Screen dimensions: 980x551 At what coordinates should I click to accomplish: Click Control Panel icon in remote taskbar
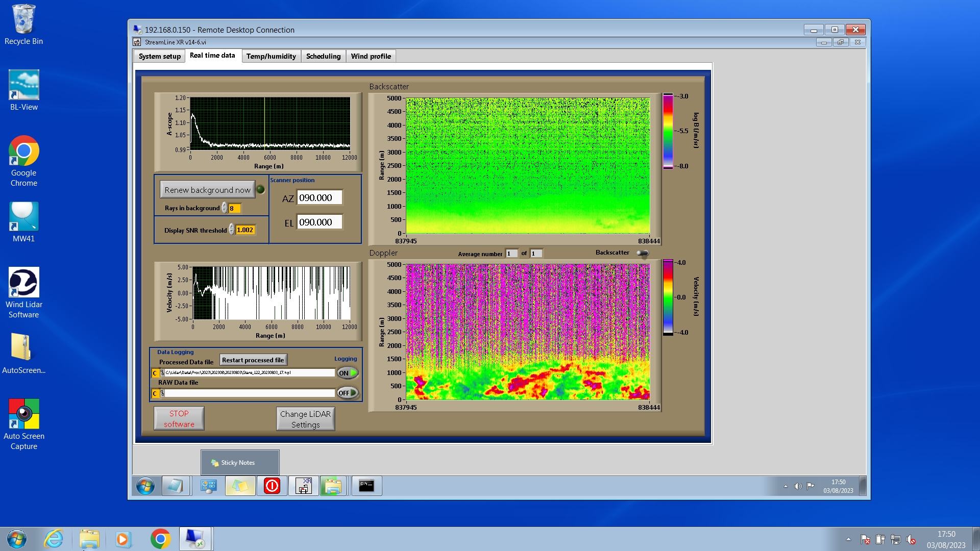(x=208, y=486)
